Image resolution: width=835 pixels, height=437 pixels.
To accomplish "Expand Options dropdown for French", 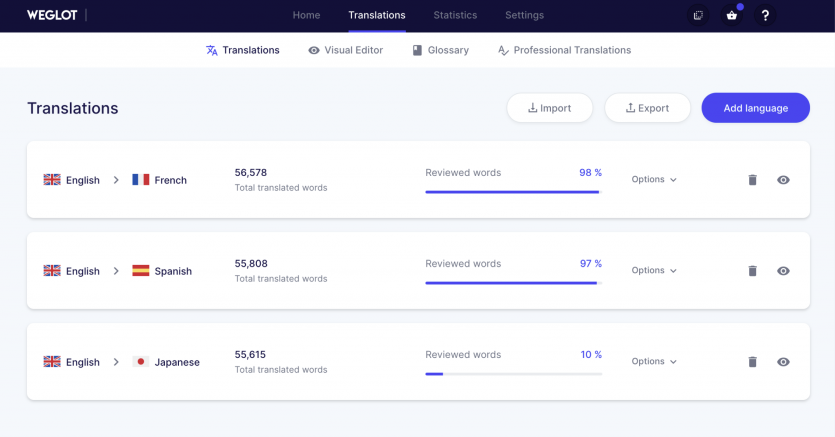I will 654,179.
